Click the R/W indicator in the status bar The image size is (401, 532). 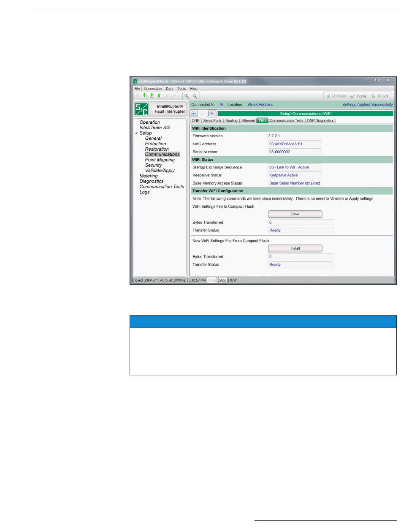tap(233, 280)
